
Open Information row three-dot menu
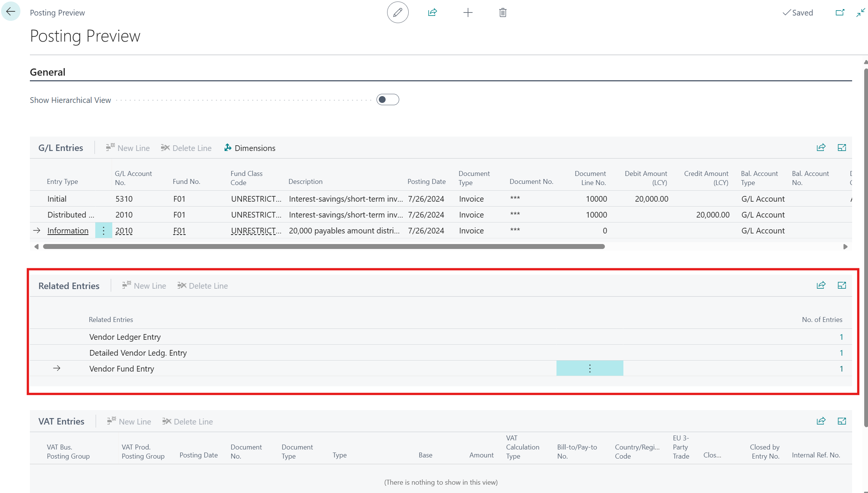(104, 230)
